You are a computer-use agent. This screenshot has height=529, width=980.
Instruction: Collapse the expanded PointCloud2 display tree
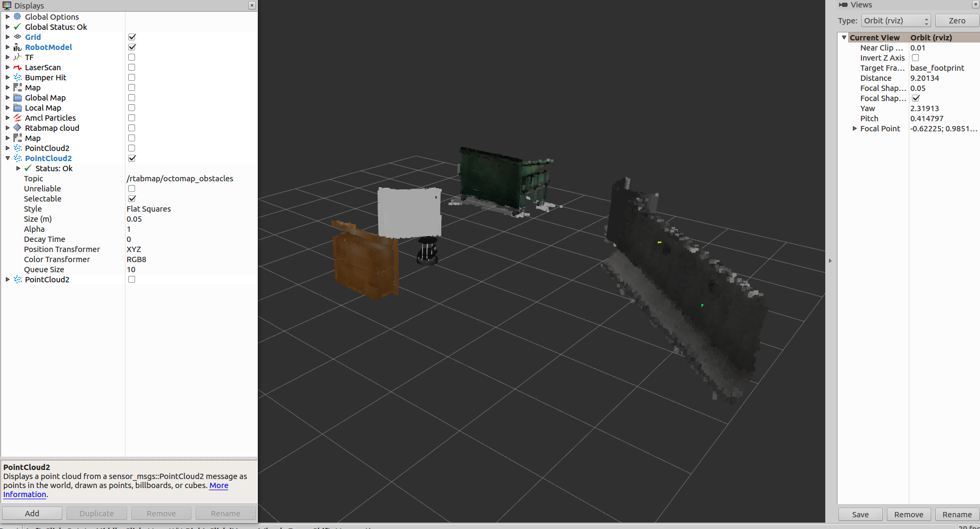coord(7,158)
